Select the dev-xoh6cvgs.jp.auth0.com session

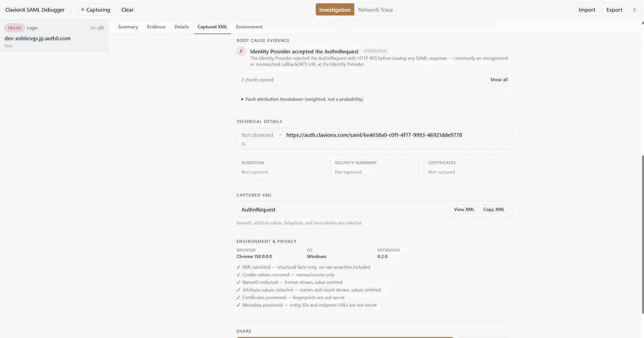tap(54, 36)
